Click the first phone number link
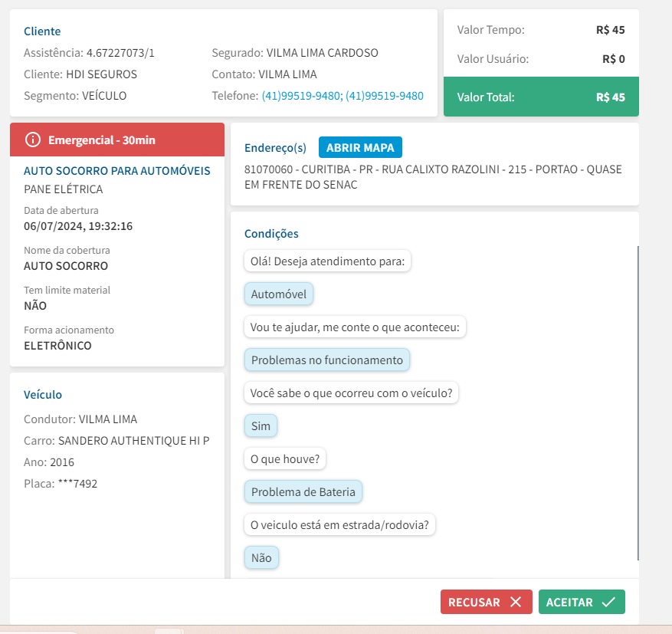672x634 pixels. pos(301,96)
